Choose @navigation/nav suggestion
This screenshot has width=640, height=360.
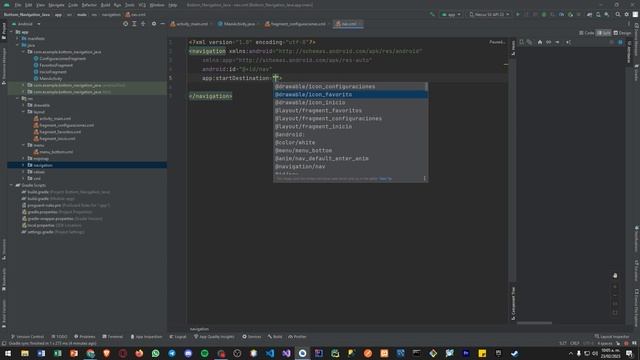[350, 166]
